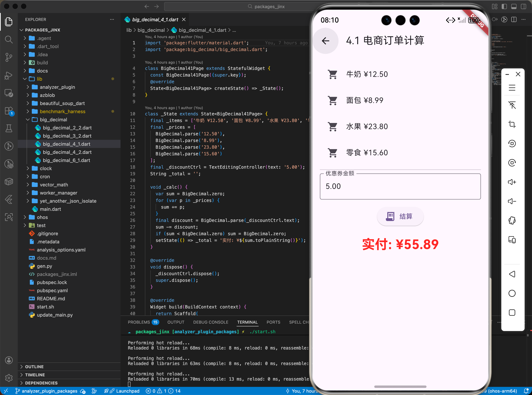The image size is (532, 395).
Task: Expand the OUTLINE section
Action: [x=34, y=367]
